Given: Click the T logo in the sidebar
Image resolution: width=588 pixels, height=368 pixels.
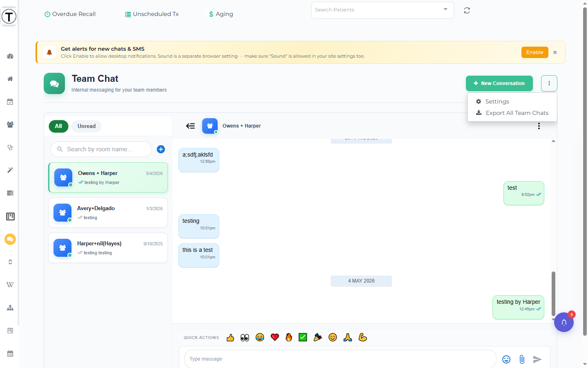Looking at the screenshot, I should pos(9,17).
